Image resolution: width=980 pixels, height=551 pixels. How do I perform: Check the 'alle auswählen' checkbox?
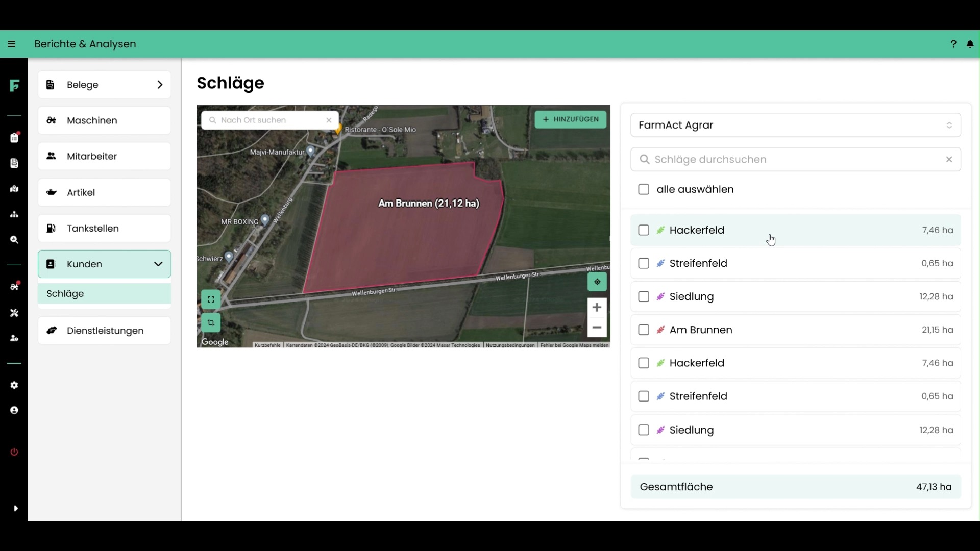644,189
